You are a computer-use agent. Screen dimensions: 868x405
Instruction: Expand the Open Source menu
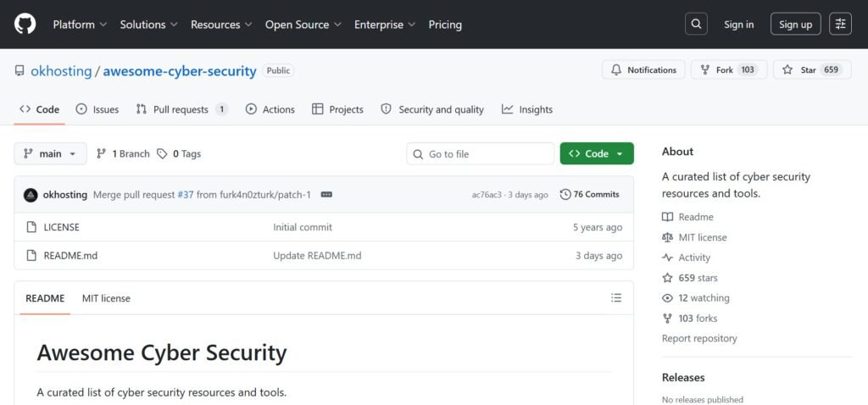click(x=303, y=25)
